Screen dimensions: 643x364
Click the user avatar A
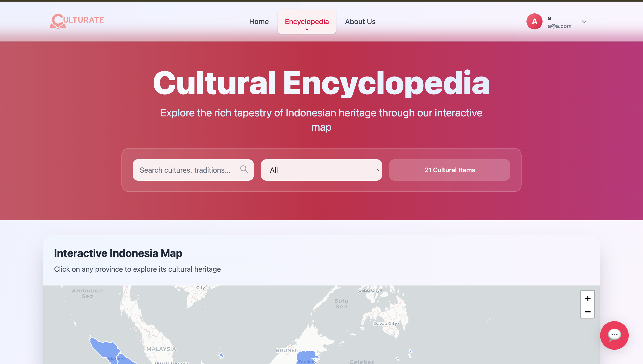pyautogui.click(x=534, y=21)
